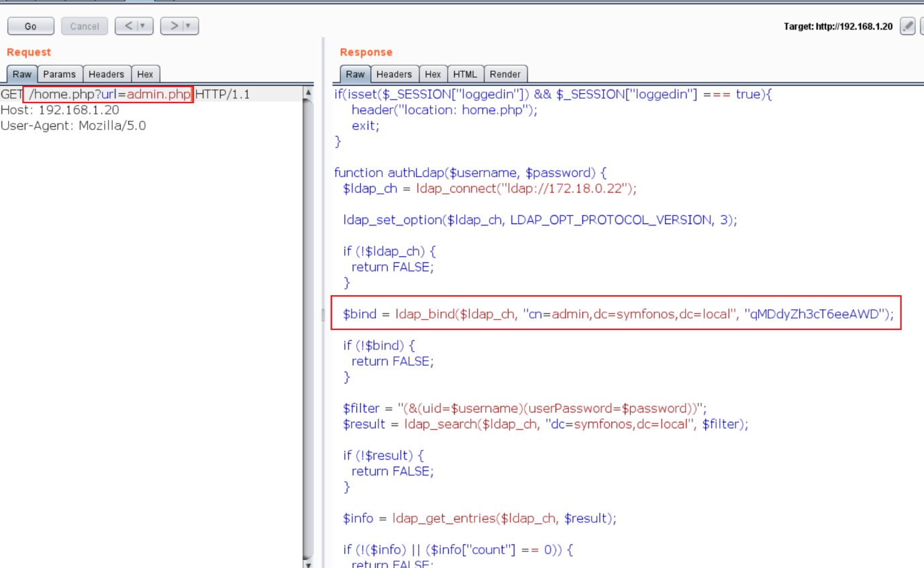Click the request pane scroll-up arrow
Image resolution: width=924 pixels, height=568 pixels.
coord(308,93)
